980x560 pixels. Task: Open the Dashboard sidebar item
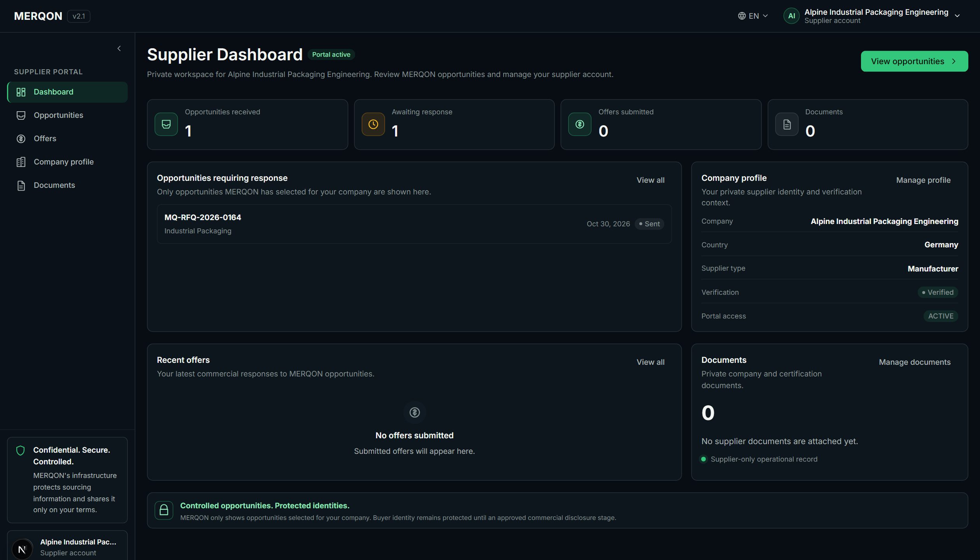(x=67, y=92)
